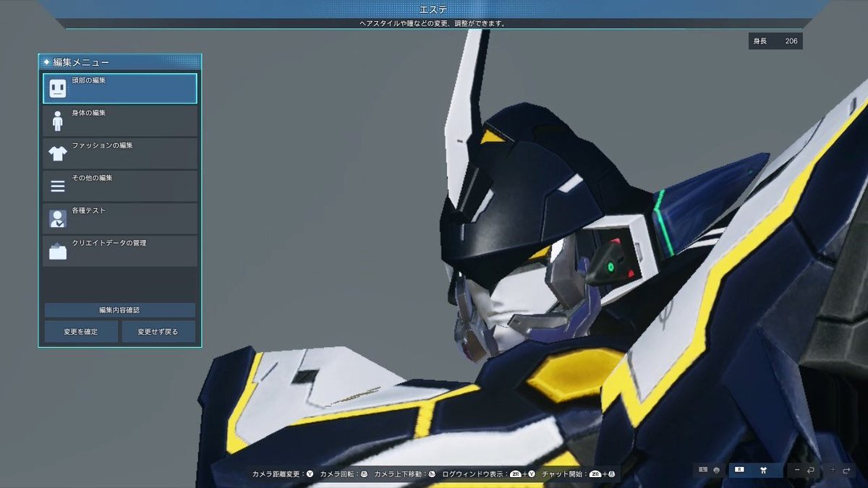Image resolution: width=868 pixels, height=488 pixels.
Task: Click the 編集メニュー panel title
Action: tap(81, 62)
